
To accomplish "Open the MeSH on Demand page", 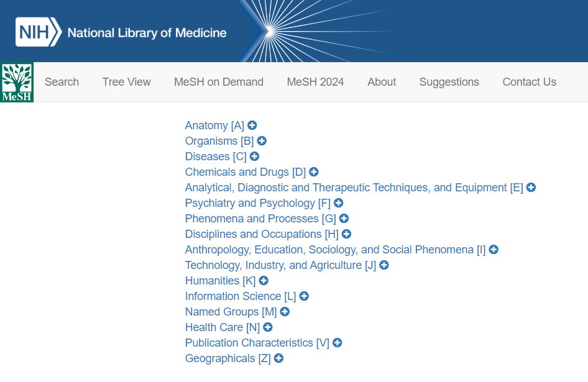I will (x=219, y=81).
